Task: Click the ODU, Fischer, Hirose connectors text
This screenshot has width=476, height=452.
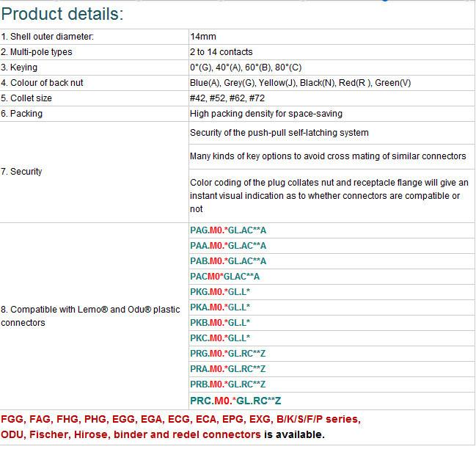Action: coord(131,434)
